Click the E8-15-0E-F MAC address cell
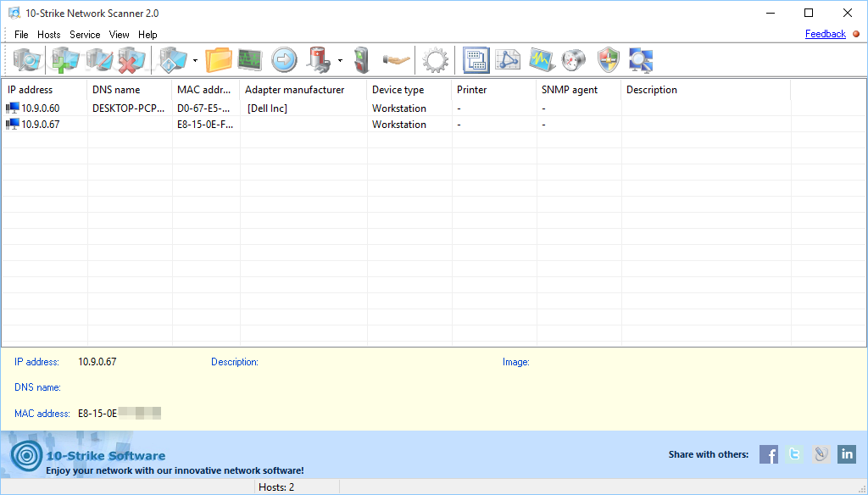The width and height of the screenshot is (868, 495). click(x=205, y=124)
